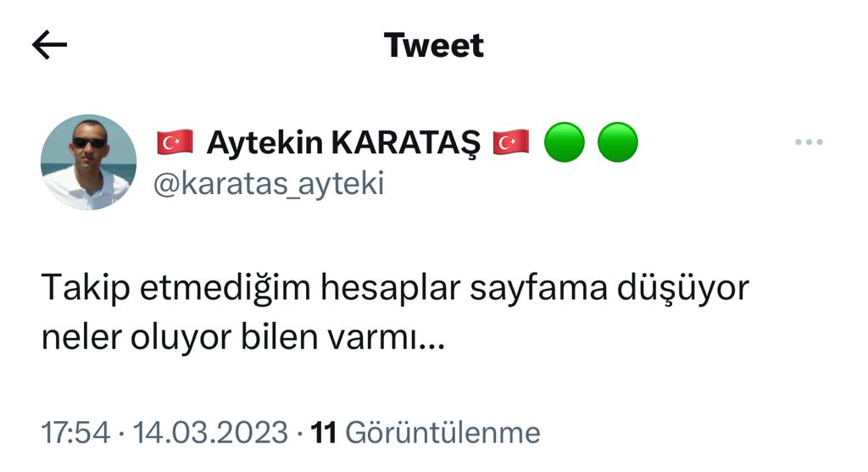Click the 17:54 timestamp
Image resolution: width=868 pixels, height=472 pixels.
click(x=75, y=433)
